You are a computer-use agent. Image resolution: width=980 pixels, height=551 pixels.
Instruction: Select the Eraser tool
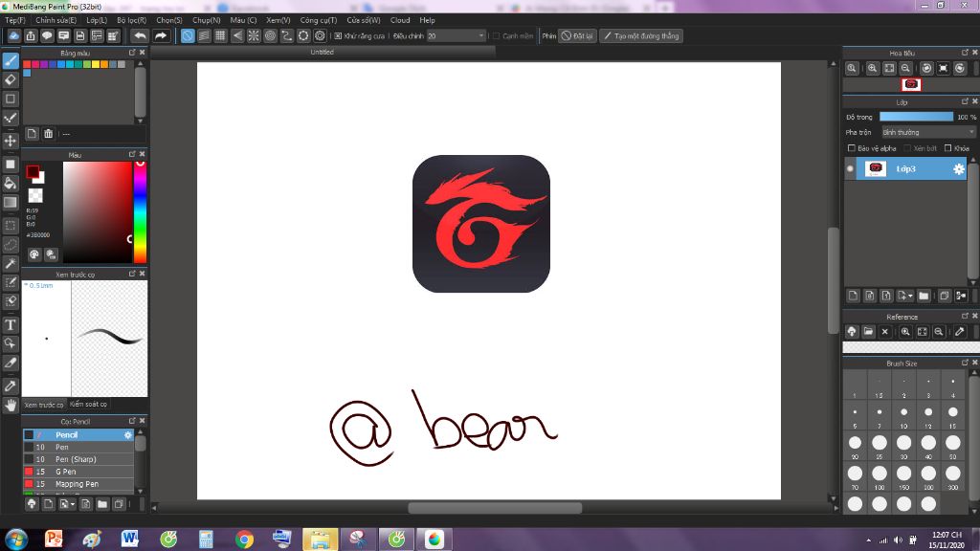pos(11,80)
